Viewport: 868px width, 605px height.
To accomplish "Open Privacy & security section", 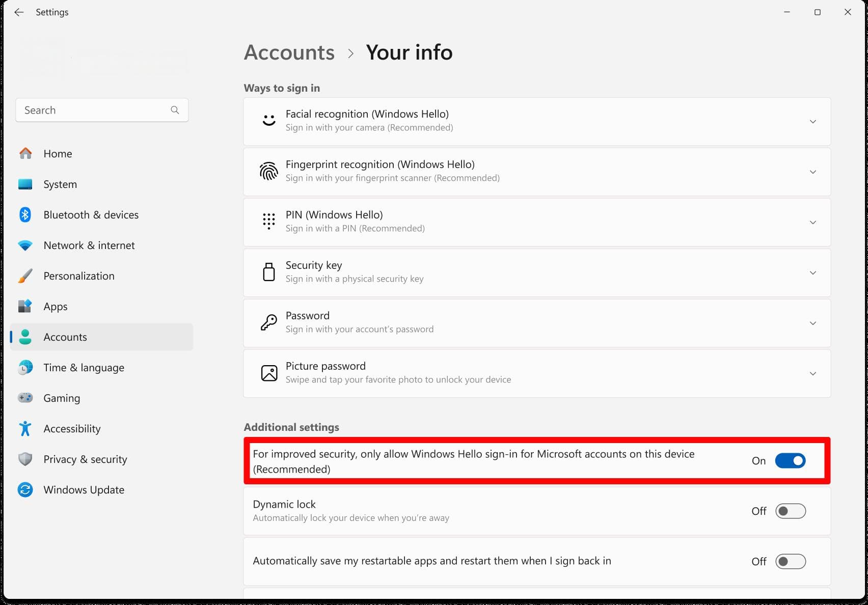I will click(102, 459).
